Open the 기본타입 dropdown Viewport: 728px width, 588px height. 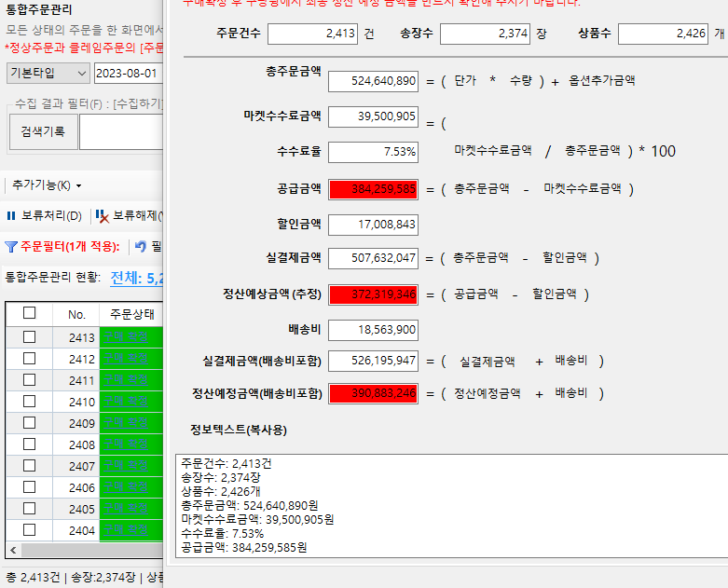47,73
